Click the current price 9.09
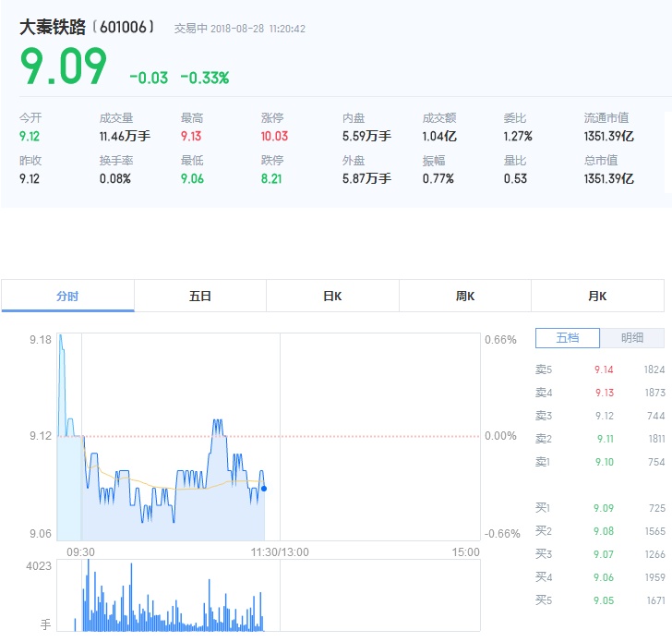The height and width of the screenshot is (642, 672). coord(63,66)
